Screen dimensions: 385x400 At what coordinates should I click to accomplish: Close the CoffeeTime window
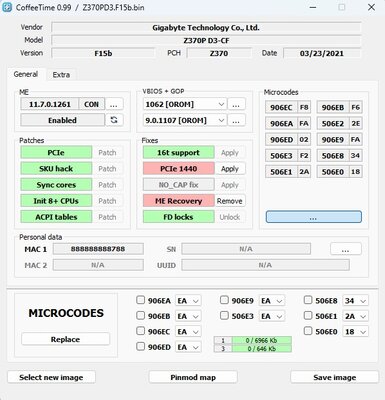(x=371, y=7)
